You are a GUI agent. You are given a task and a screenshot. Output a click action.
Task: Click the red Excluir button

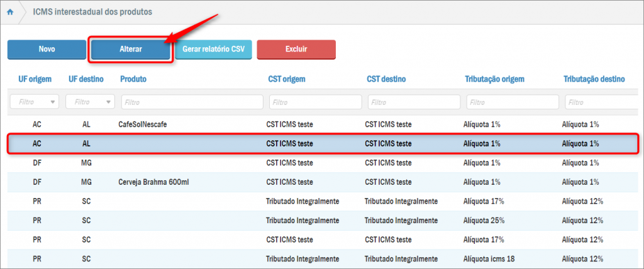point(296,49)
